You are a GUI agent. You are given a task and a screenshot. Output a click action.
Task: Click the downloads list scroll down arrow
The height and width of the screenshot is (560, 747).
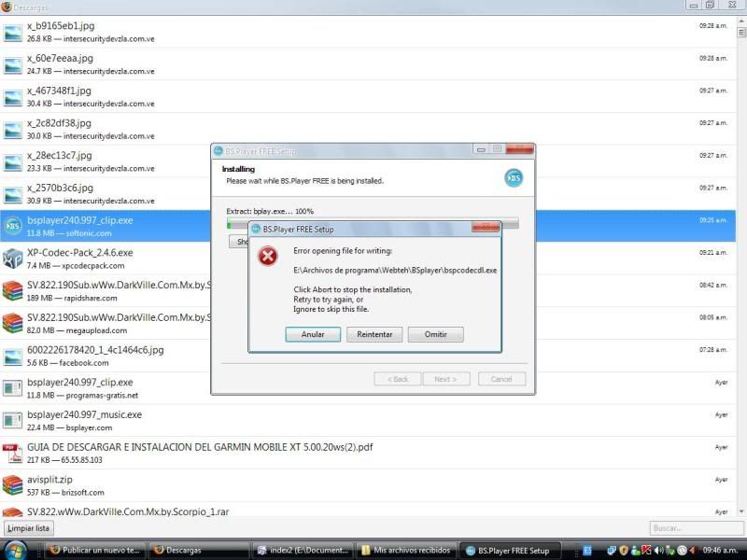coord(741,511)
